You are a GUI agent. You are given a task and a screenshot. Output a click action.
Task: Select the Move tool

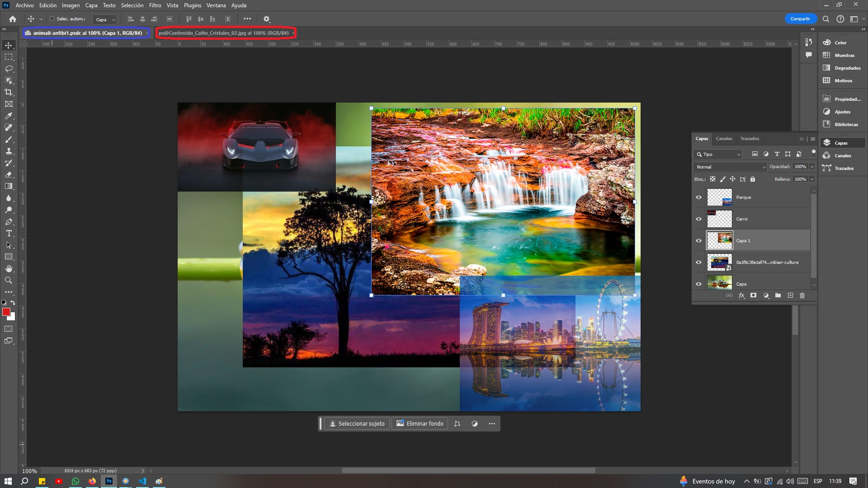click(9, 45)
